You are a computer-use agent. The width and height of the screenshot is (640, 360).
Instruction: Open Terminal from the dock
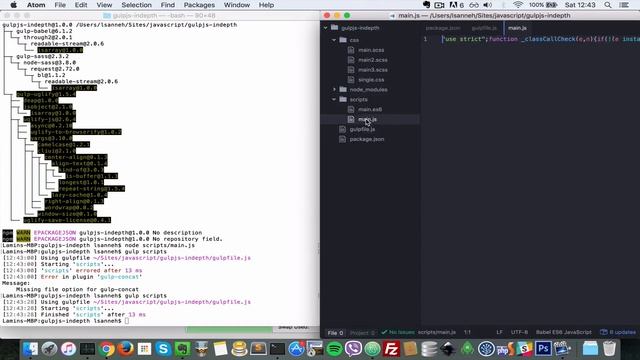click(x=277, y=349)
